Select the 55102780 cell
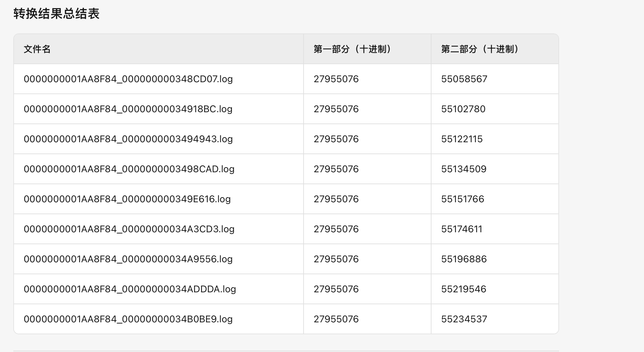 (x=463, y=109)
